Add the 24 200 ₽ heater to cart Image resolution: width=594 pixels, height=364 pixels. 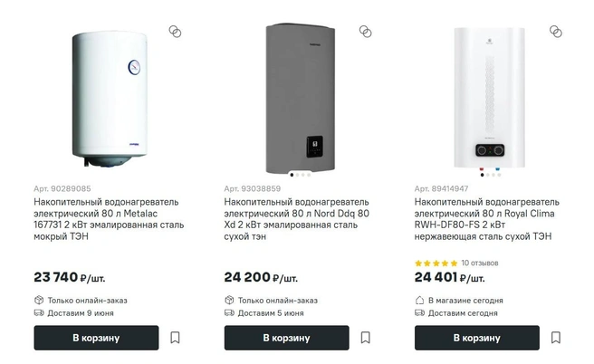click(287, 338)
